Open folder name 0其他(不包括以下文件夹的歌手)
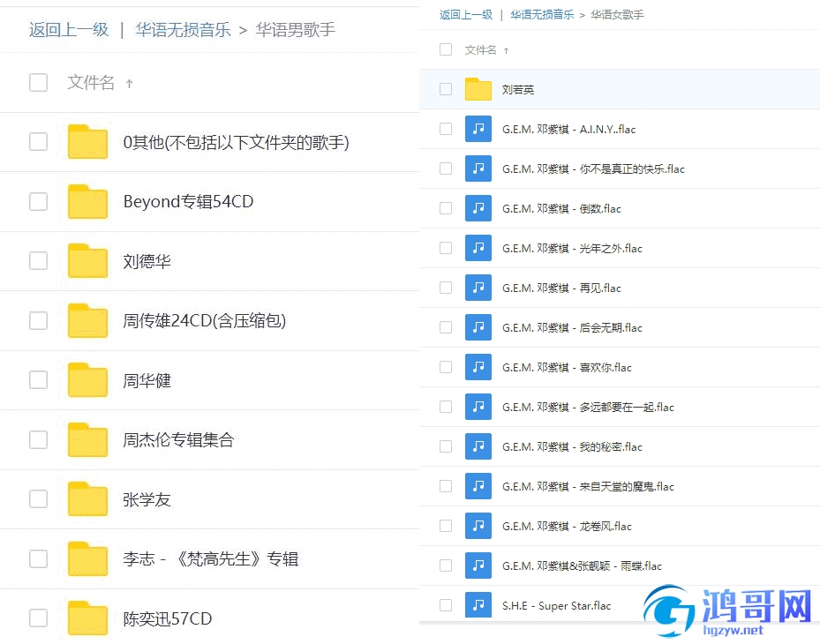 (237, 142)
